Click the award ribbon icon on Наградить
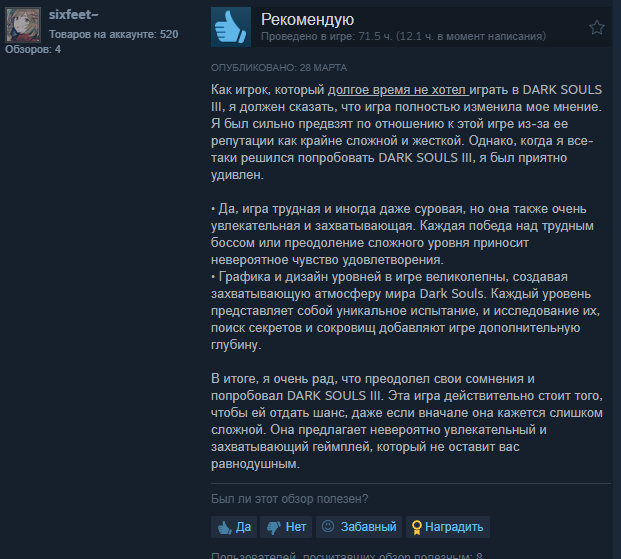 pyautogui.click(x=416, y=527)
